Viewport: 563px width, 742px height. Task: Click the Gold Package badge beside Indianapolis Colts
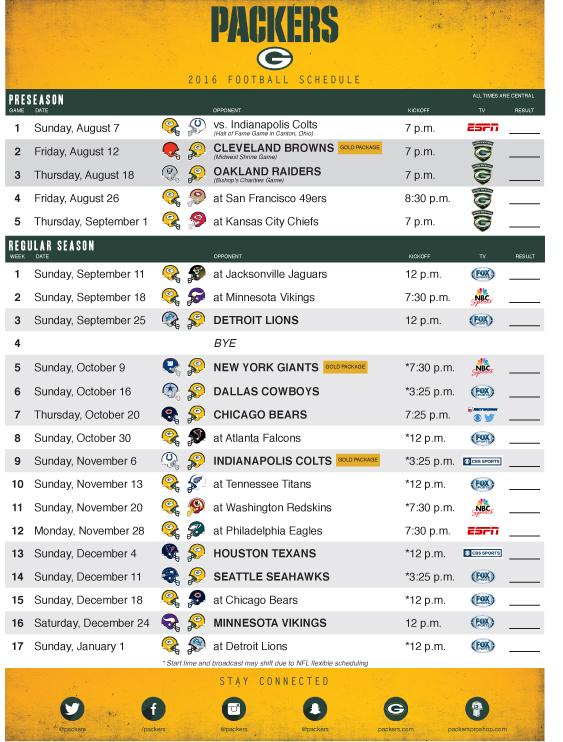[x=358, y=460]
